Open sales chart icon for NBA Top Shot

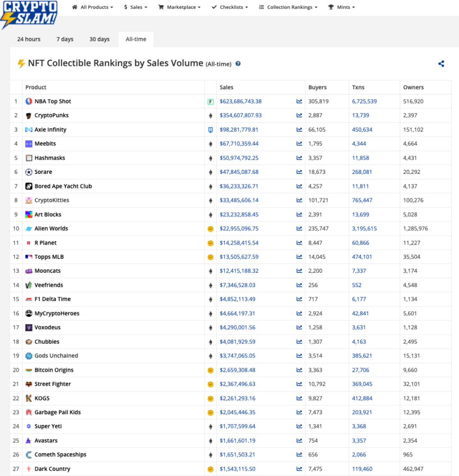pyautogui.click(x=299, y=102)
